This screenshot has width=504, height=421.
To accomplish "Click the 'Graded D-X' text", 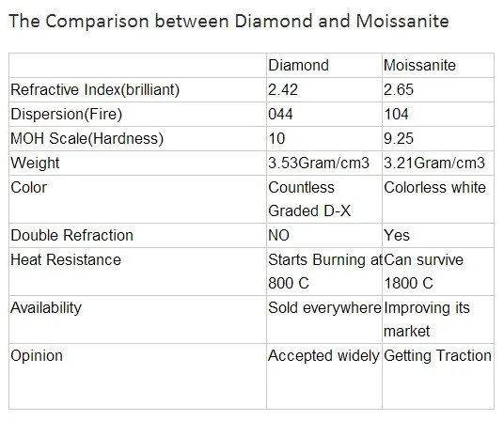I will (x=309, y=211).
